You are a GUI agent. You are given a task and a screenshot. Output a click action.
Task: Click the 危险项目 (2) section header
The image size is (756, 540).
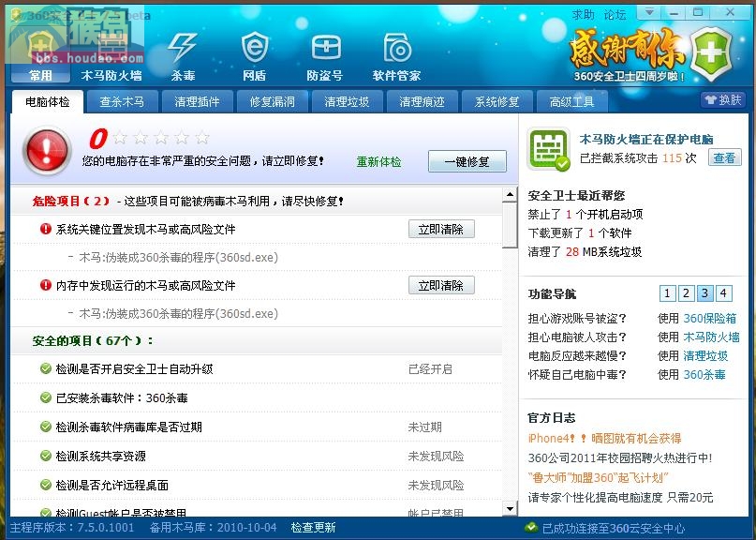[x=257, y=201]
